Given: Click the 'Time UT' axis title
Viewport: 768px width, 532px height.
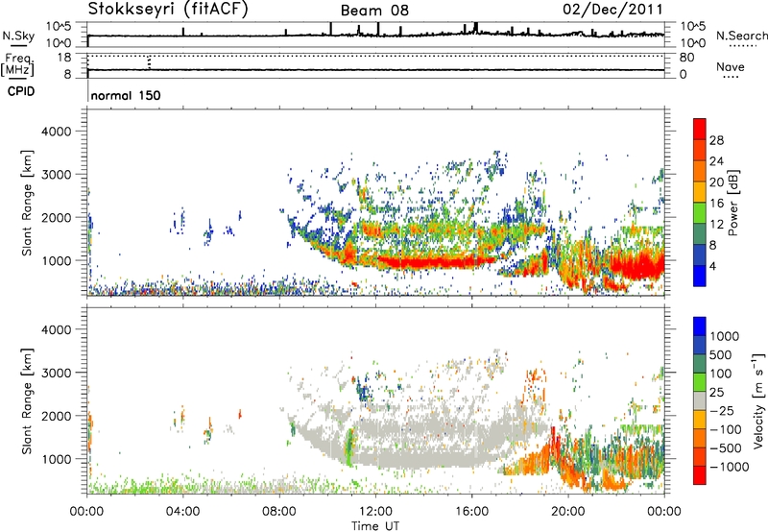Looking at the screenshot, I should click(375, 526).
